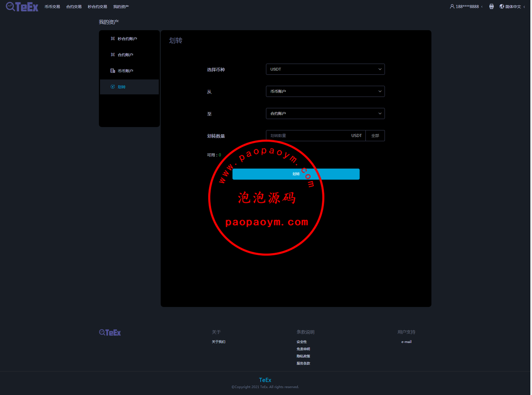Click the footer TeEx logo
This screenshot has height=395, width=532.
110,332
